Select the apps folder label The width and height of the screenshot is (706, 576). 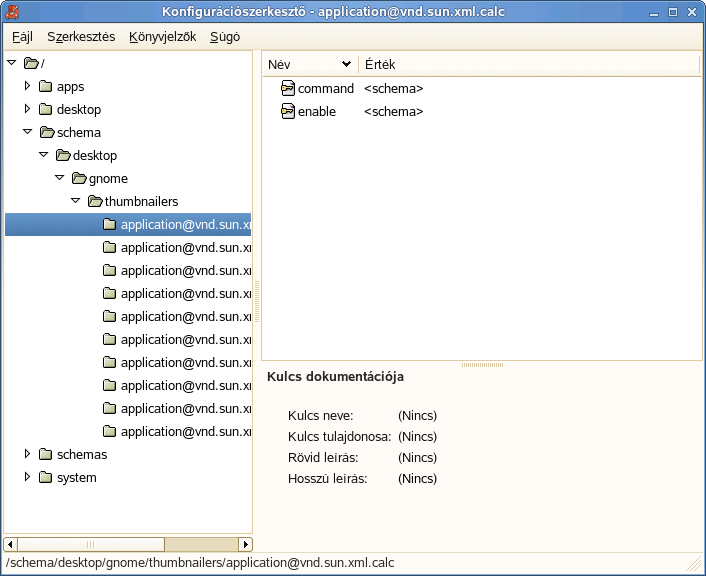tap(71, 86)
